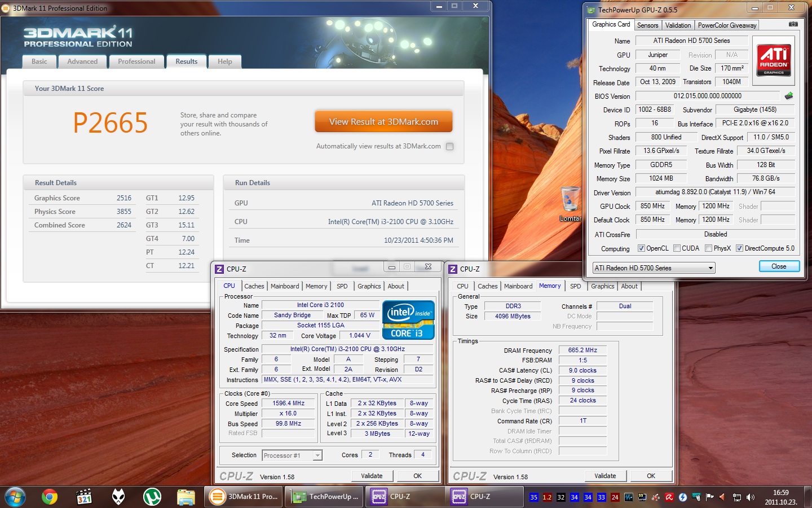Click the Intel Core i3 logo in CPU-Z
Viewport: 812px width, 508px height.
pyautogui.click(x=409, y=319)
